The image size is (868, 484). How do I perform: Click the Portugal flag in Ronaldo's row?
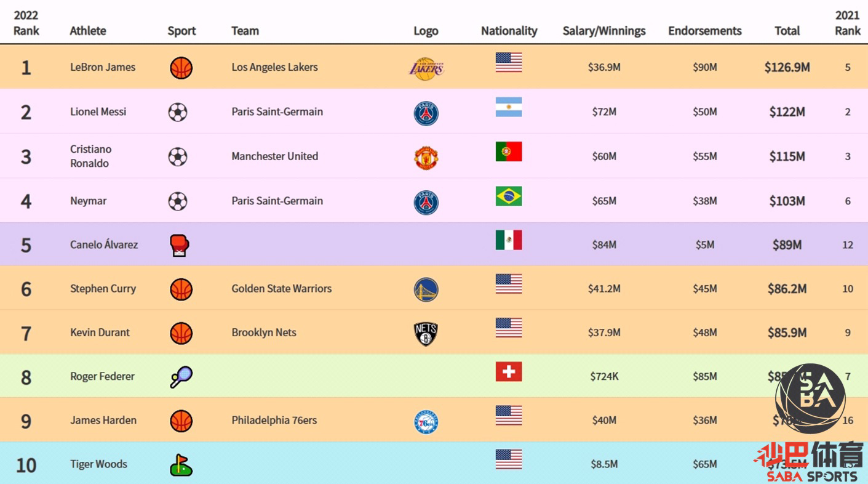click(509, 151)
